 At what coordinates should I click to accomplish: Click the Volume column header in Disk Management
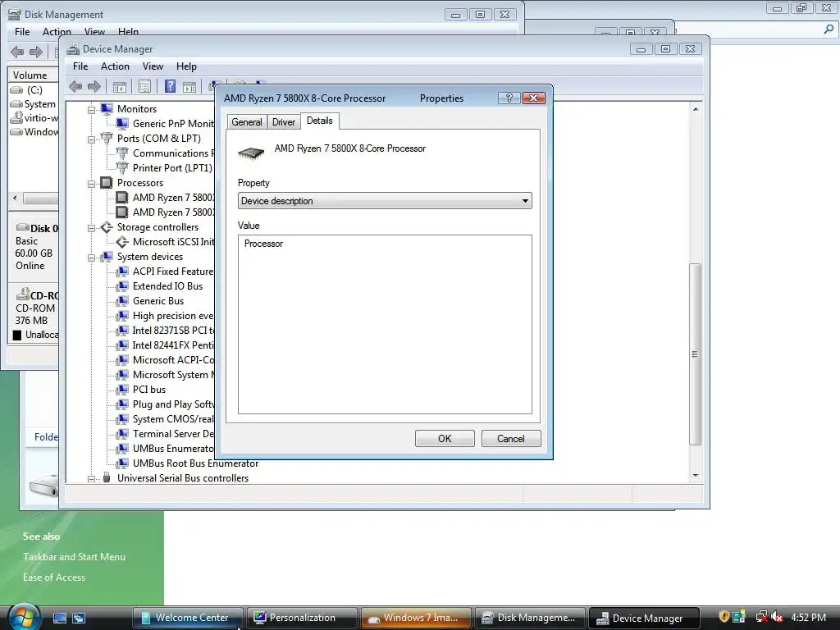coord(32,75)
